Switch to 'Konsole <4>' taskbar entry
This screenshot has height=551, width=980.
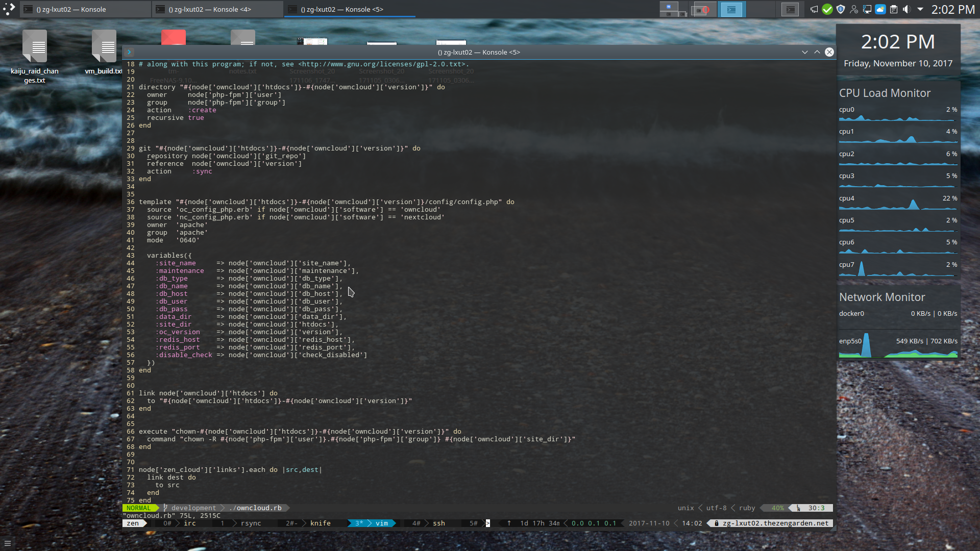218,9
